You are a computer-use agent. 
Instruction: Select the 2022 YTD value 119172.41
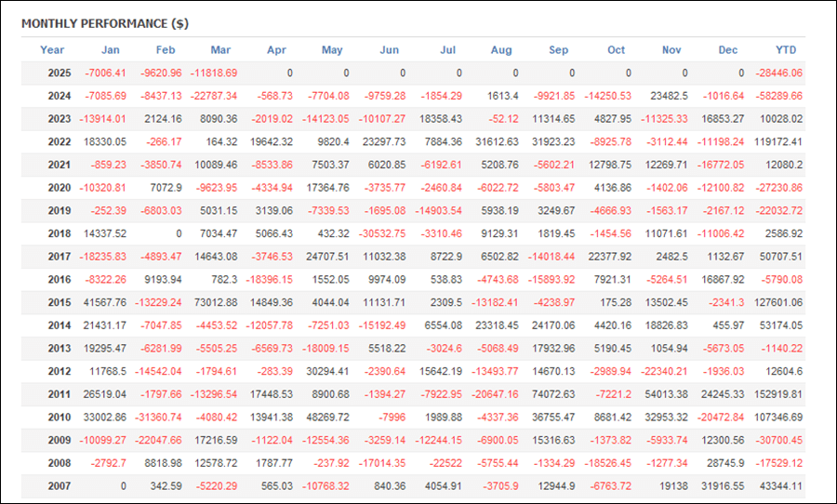click(778, 142)
